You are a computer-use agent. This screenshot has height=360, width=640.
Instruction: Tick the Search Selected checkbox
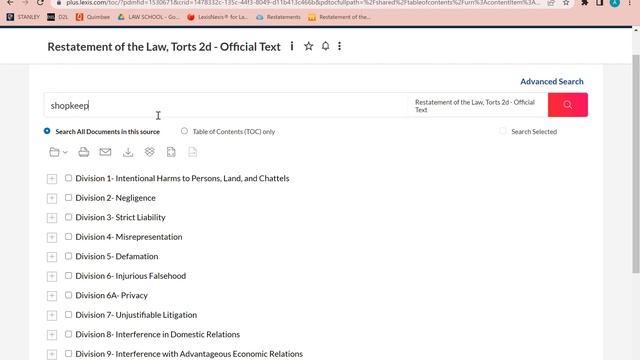click(503, 131)
